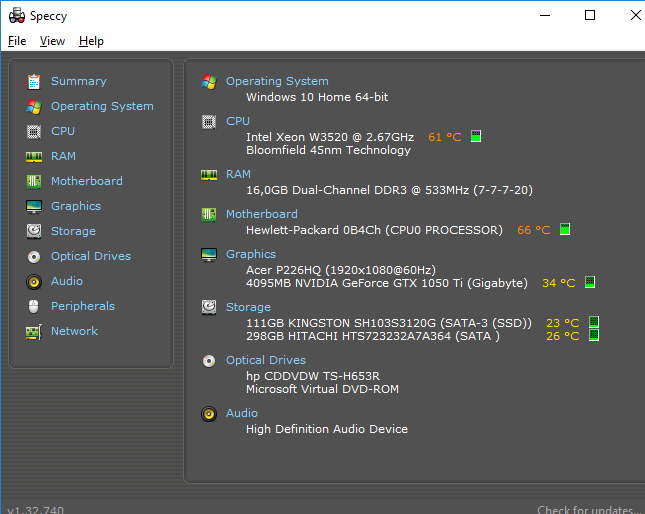This screenshot has height=514, width=645.
Task: Click the Kingston SSD temperature indicator beside 23 °C
Action: tap(594, 322)
